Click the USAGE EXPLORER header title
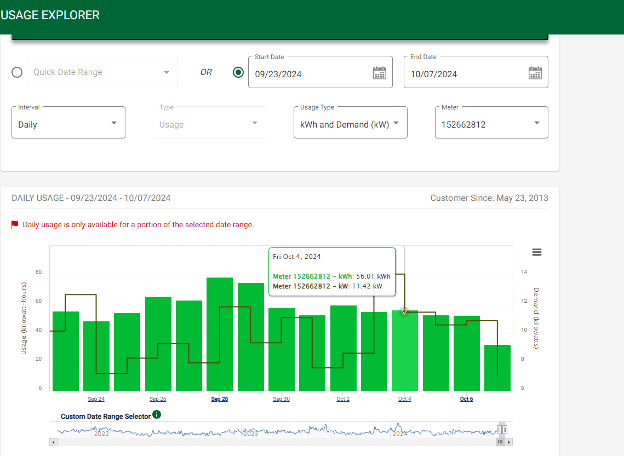The width and height of the screenshot is (624, 456). [x=50, y=15]
